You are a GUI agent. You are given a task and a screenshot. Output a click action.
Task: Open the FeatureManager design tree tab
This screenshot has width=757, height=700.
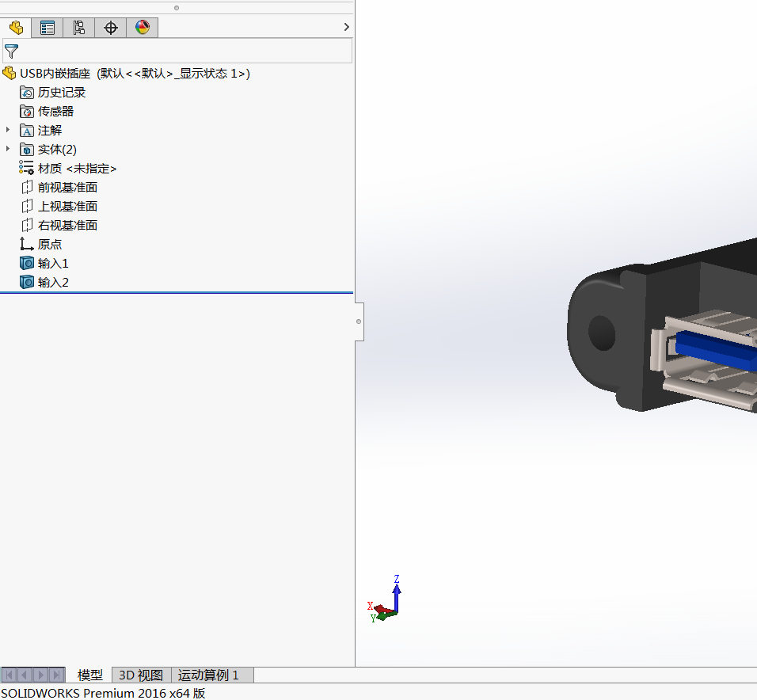(x=16, y=28)
